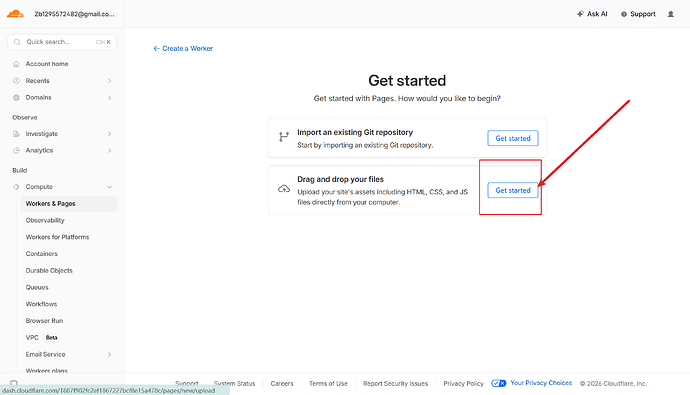Collapse the Compute section chevron

(110, 187)
